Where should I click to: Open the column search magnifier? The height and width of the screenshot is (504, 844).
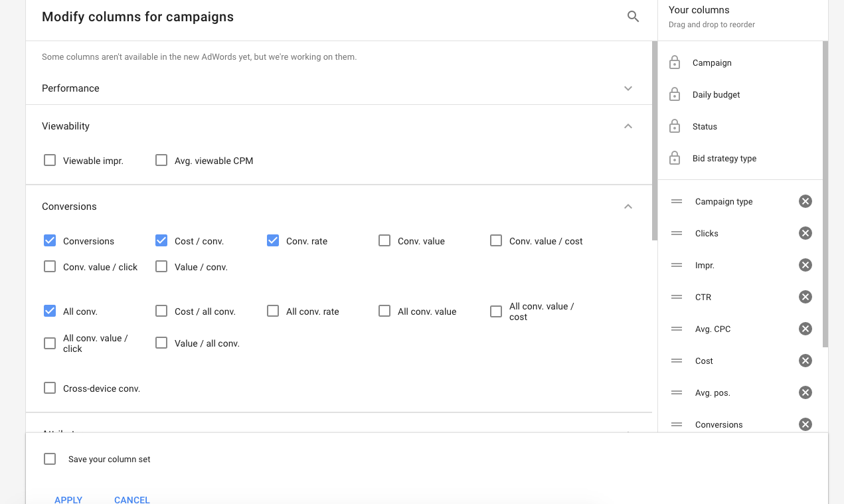click(x=632, y=16)
